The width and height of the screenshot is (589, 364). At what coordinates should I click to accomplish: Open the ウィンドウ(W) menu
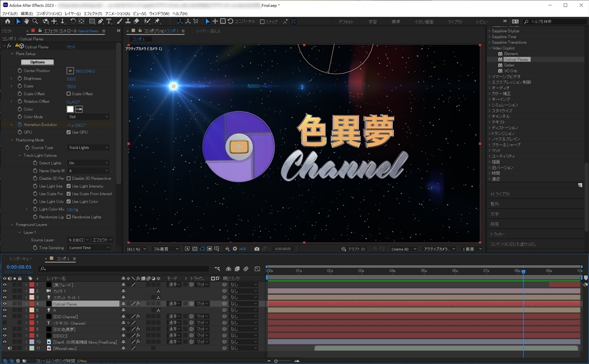click(159, 14)
